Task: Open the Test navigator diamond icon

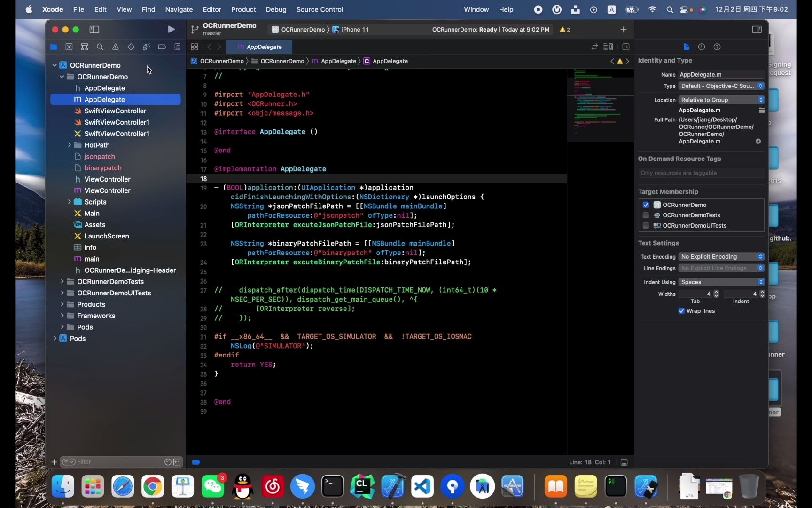Action: click(x=131, y=47)
